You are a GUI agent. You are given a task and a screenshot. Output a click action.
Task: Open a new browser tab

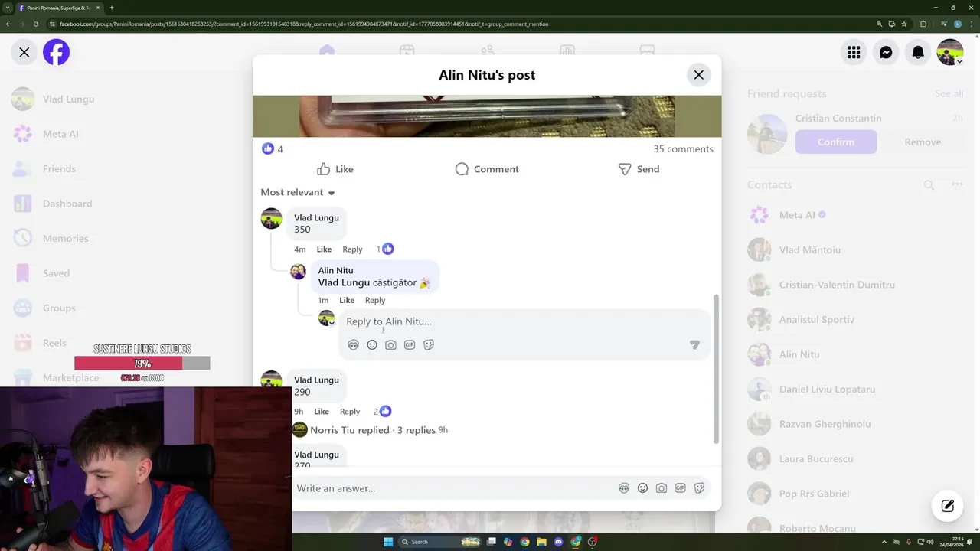point(111,8)
